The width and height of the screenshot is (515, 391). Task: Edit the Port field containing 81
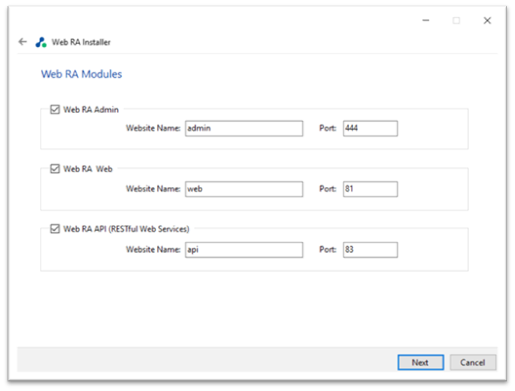[370, 189]
